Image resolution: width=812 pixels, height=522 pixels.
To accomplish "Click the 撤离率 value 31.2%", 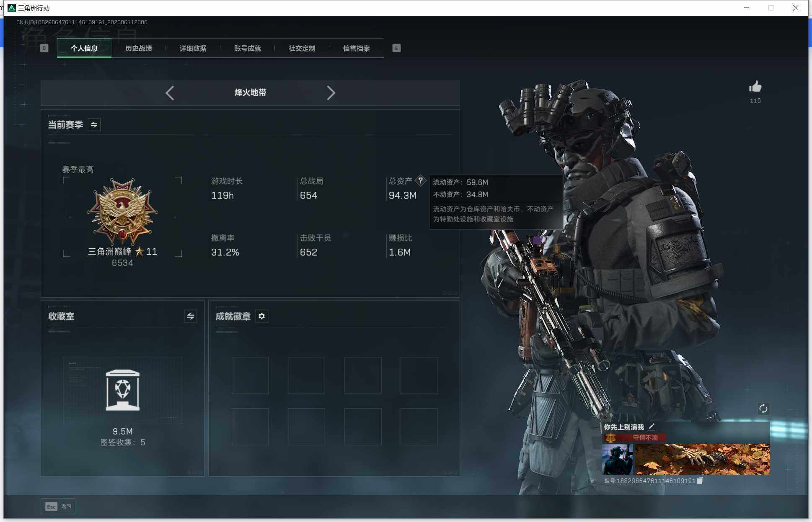I will 225,252.
